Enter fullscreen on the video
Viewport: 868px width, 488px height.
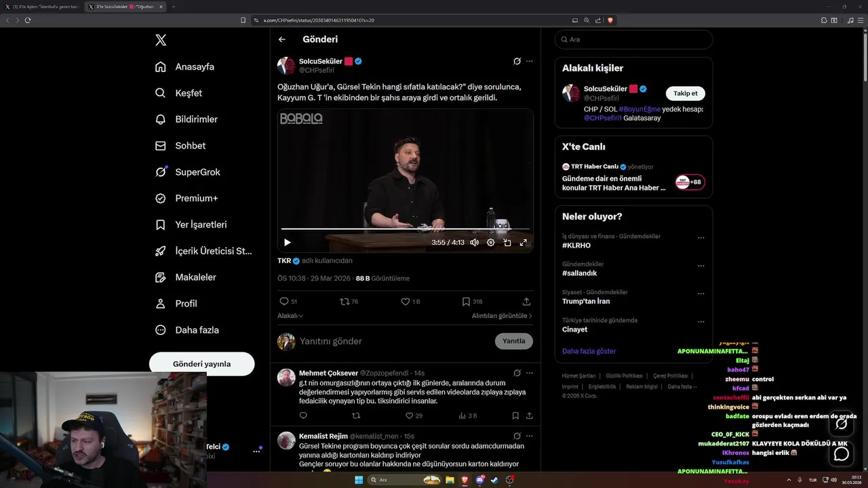tap(524, 242)
